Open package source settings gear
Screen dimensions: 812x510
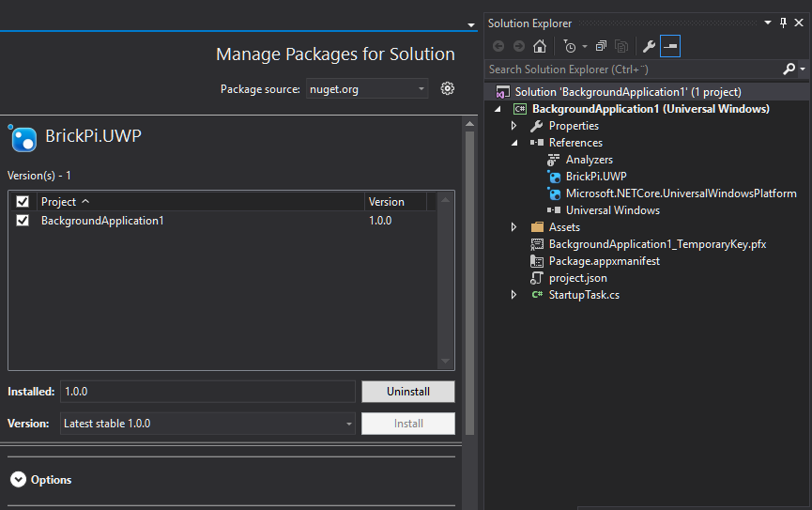coord(448,88)
